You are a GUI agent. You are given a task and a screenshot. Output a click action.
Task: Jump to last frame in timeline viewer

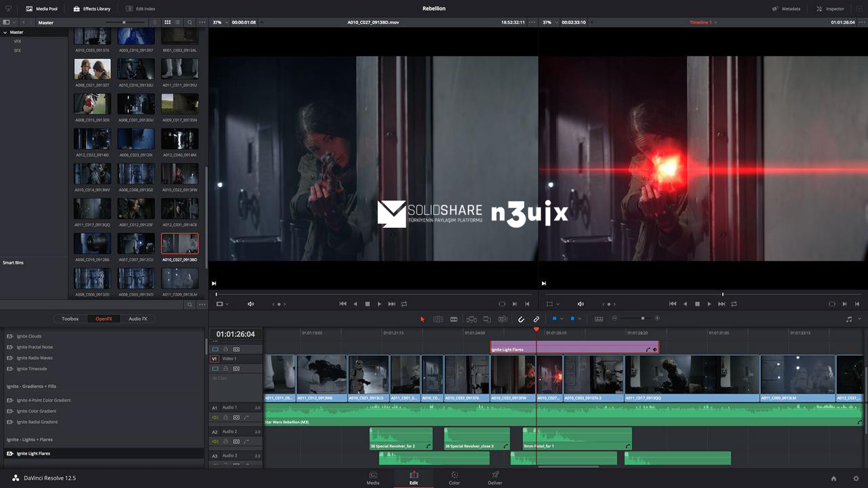tap(722, 304)
